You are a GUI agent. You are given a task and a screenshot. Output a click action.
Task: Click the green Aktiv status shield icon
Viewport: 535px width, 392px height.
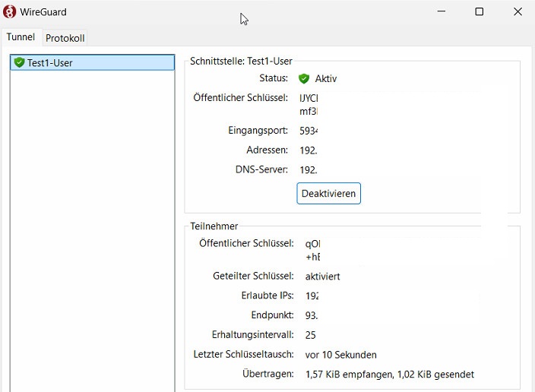pyautogui.click(x=304, y=78)
